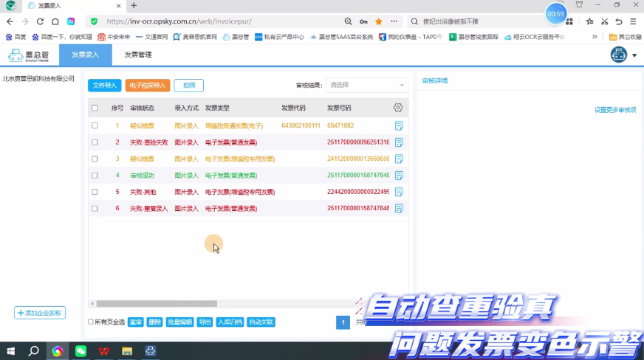Screen dimensions: 644x360
Task: Open the detail icon for invoice row 1
Action: pyautogui.click(x=399, y=125)
